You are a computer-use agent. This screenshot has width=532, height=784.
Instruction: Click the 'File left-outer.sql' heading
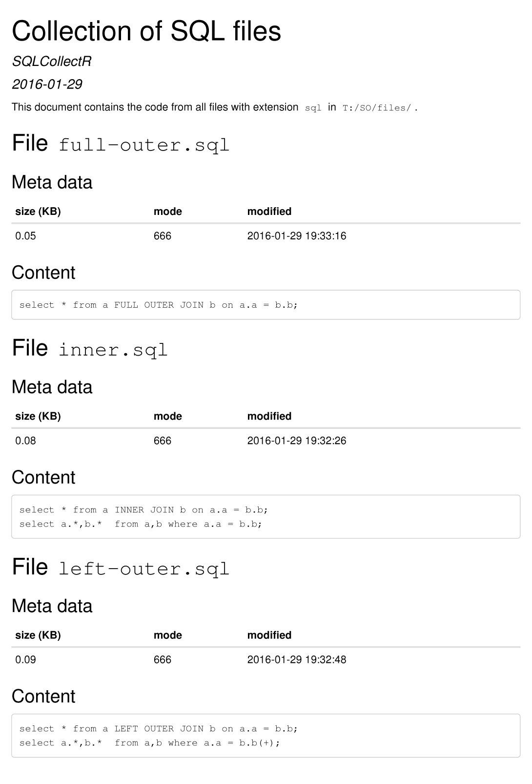tap(121, 568)
